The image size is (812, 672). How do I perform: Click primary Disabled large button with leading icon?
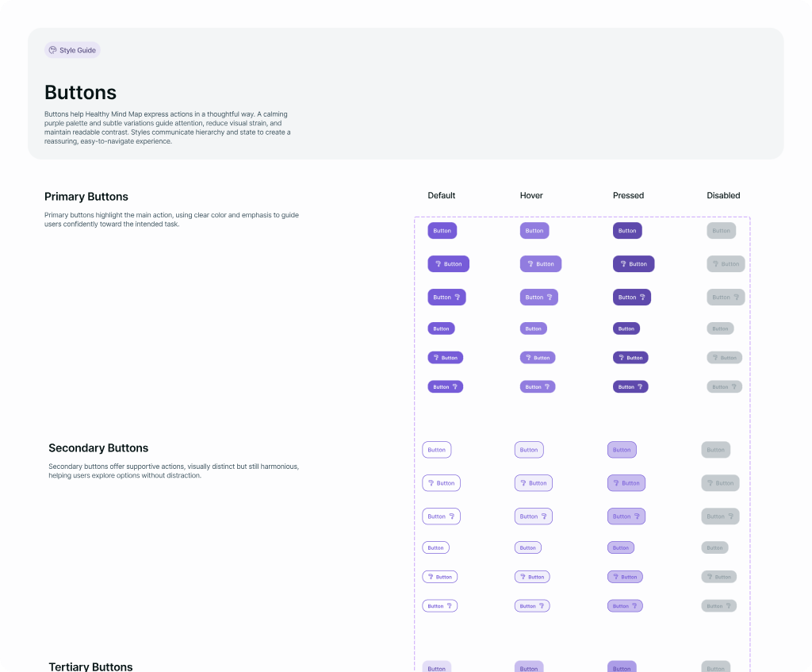tap(726, 263)
